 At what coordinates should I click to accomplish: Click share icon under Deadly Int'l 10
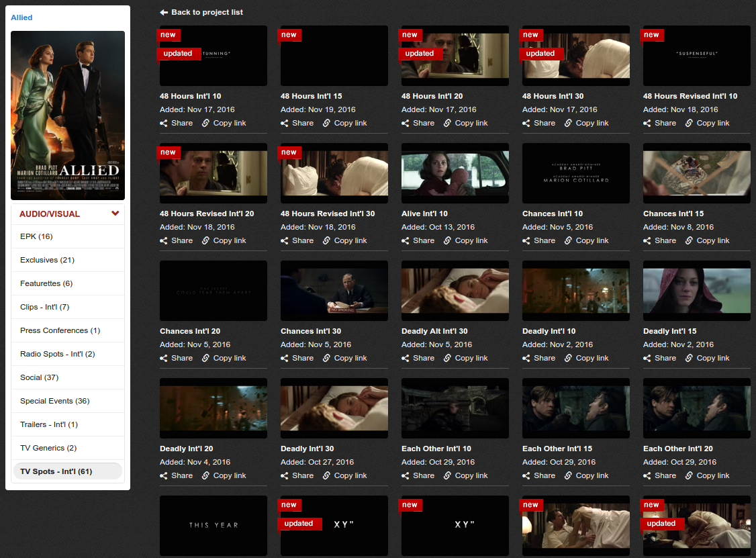pos(526,359)
